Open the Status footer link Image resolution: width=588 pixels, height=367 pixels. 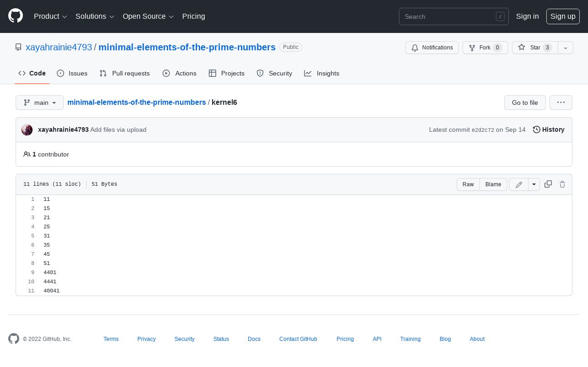pyautogui.click(x=221, y=339)
